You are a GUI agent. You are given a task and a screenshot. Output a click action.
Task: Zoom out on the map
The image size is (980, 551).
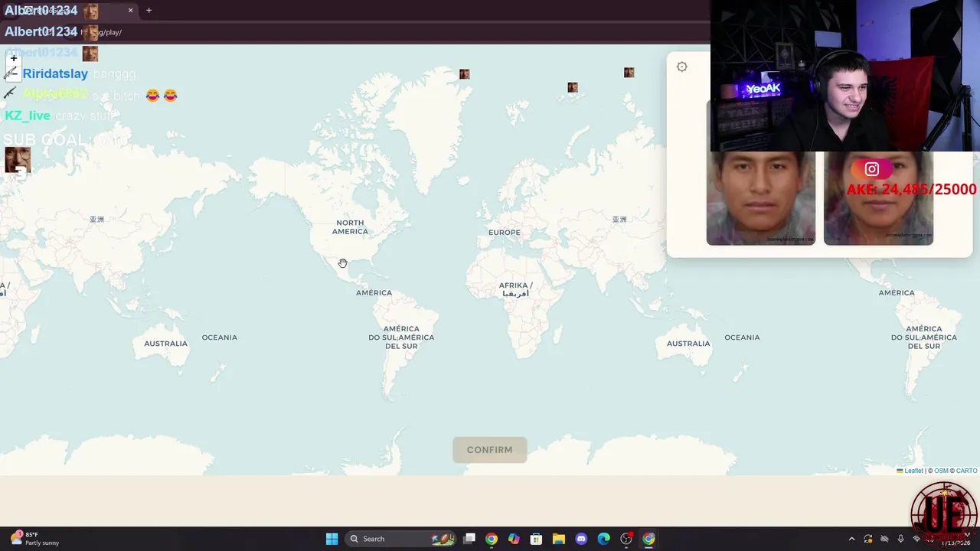[x=13, y=73]
